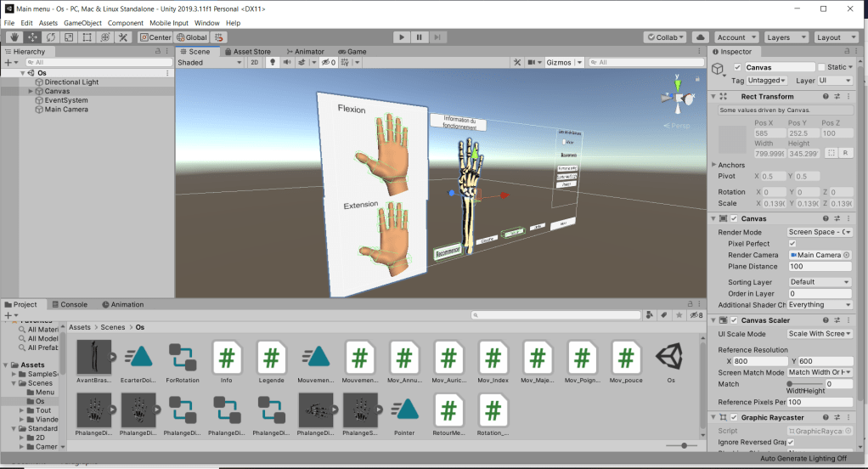The image size is (868, 469).
Task: Click the Collab button
Action: (x=664, y=37)
